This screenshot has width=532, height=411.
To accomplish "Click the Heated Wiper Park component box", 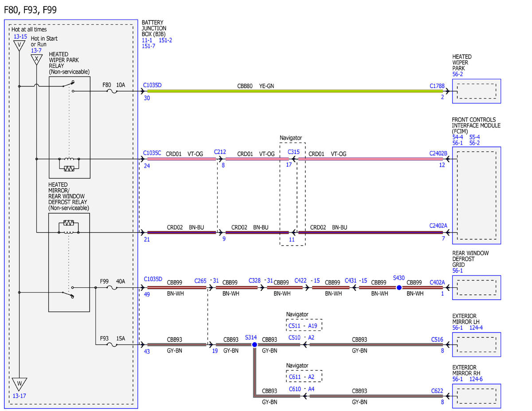I will point(477,91).
